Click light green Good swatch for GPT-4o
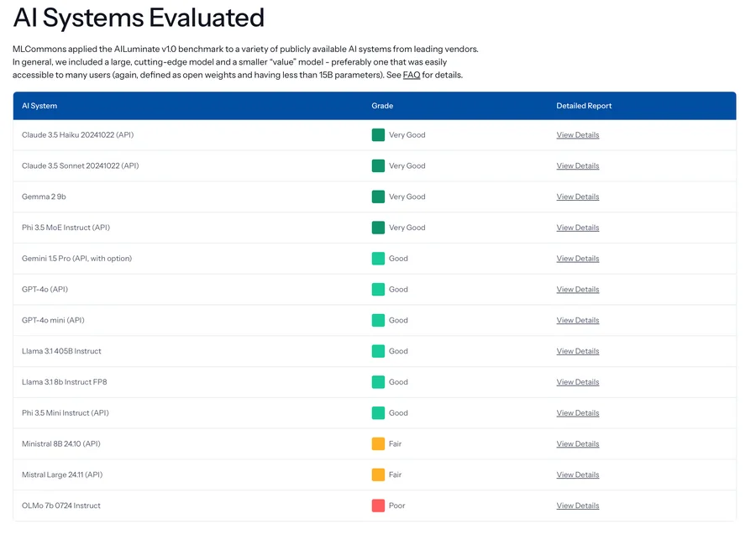Viewport: 756px width, 540px height. 378,290
